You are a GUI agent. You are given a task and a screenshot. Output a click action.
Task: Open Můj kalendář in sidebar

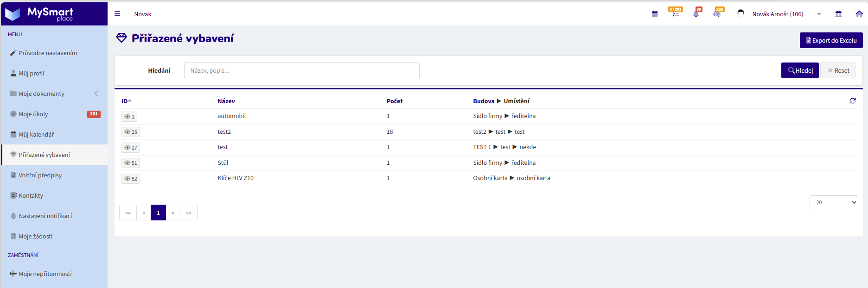pyautogui.click(x=54, y=134)
